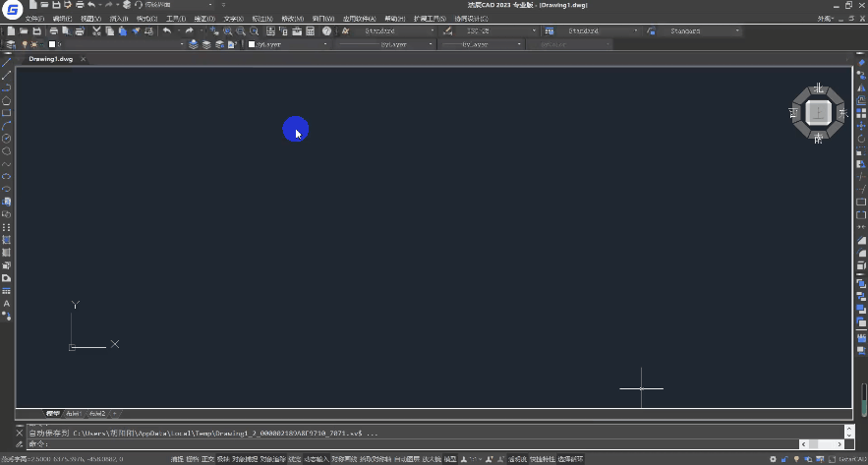This screenshot has height=465, width=868.
Task: Click the Cut scissors icon
Action: 96,31
